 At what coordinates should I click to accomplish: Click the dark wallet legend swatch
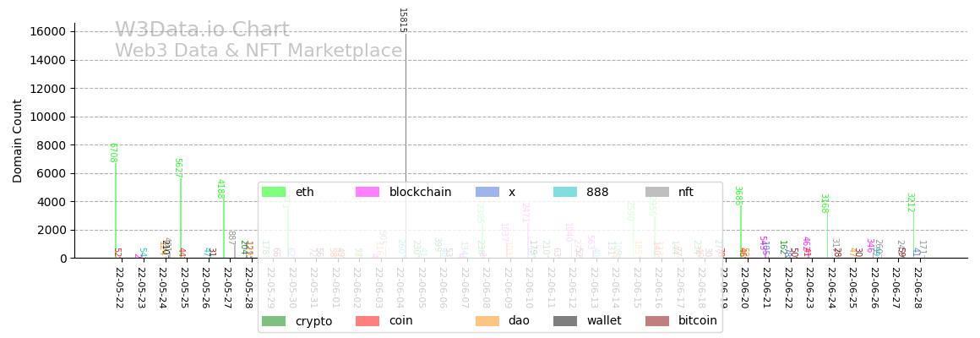pos(565,321)
